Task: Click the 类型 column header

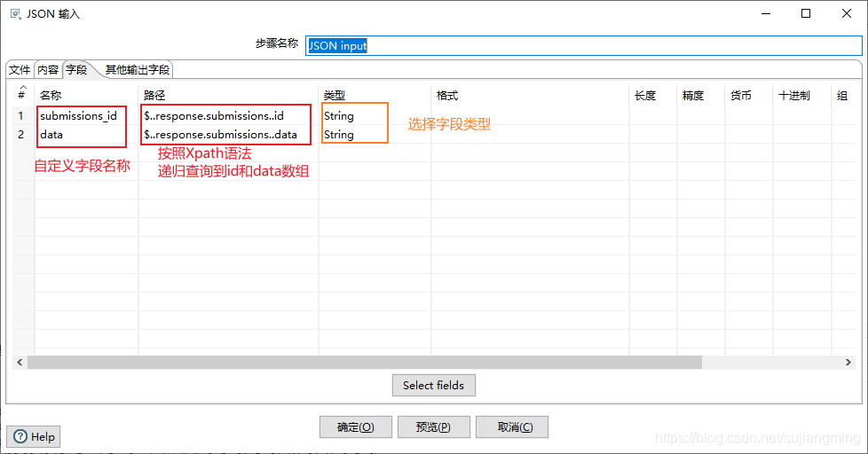Action: 375,95
